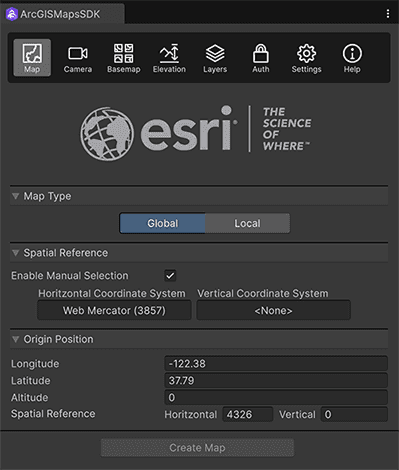This screenshot has height=470, width=399.
Task: Collapse the Spatial Reference section
Action: click(16, 253)
